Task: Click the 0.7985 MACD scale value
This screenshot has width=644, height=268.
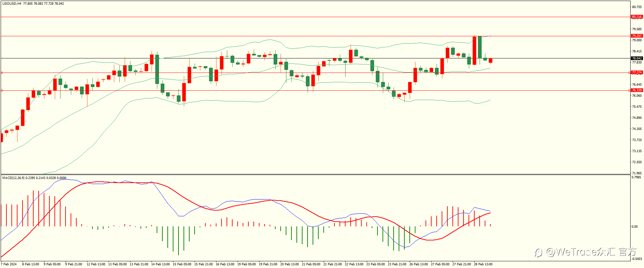Action: click(x=636, y=177)
